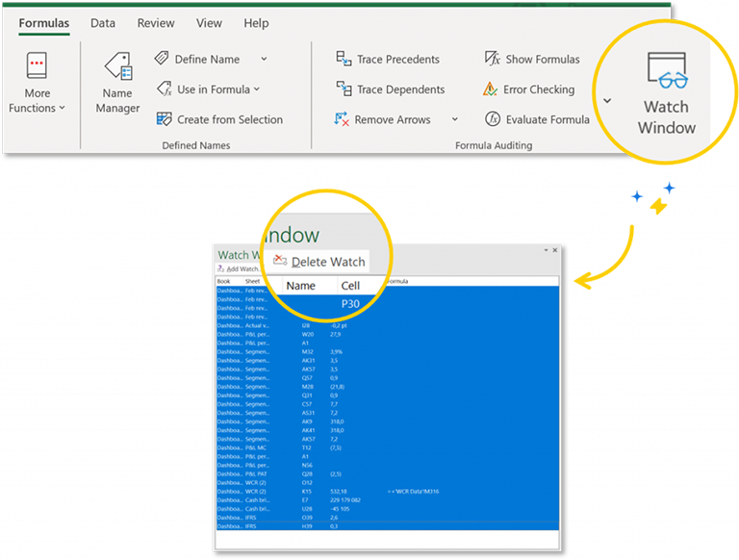
Task: Switch to the Review tab
Action: (x=156, y=23)
